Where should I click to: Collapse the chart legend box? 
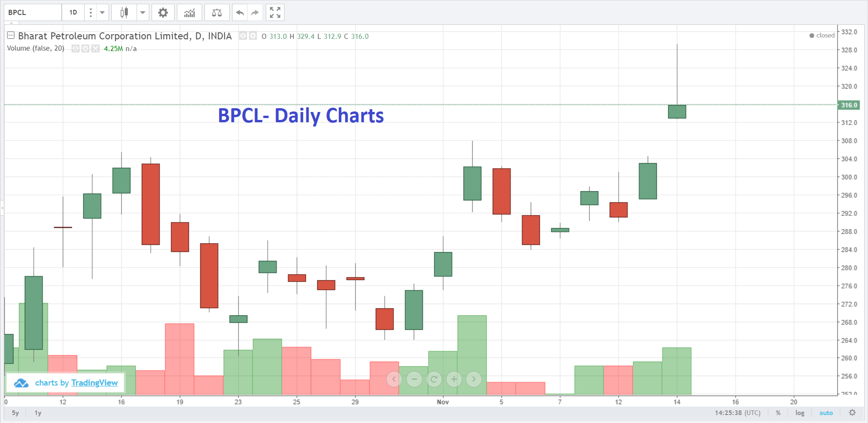[11, 36]
